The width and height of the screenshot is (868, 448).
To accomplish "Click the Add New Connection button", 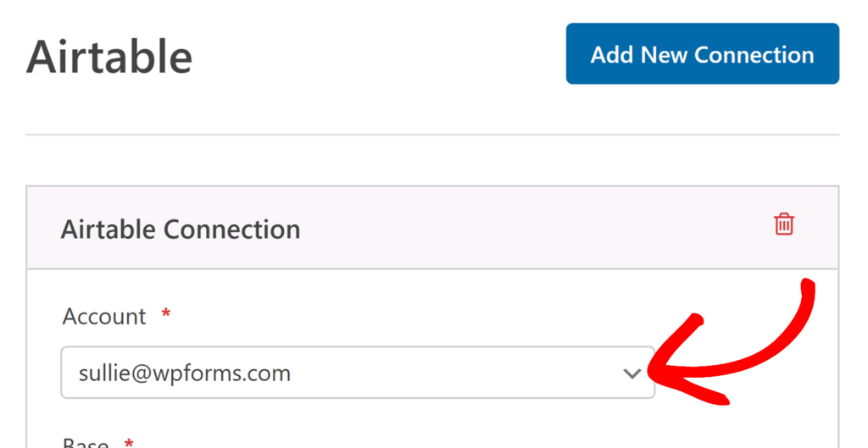I will click(702, 54).
